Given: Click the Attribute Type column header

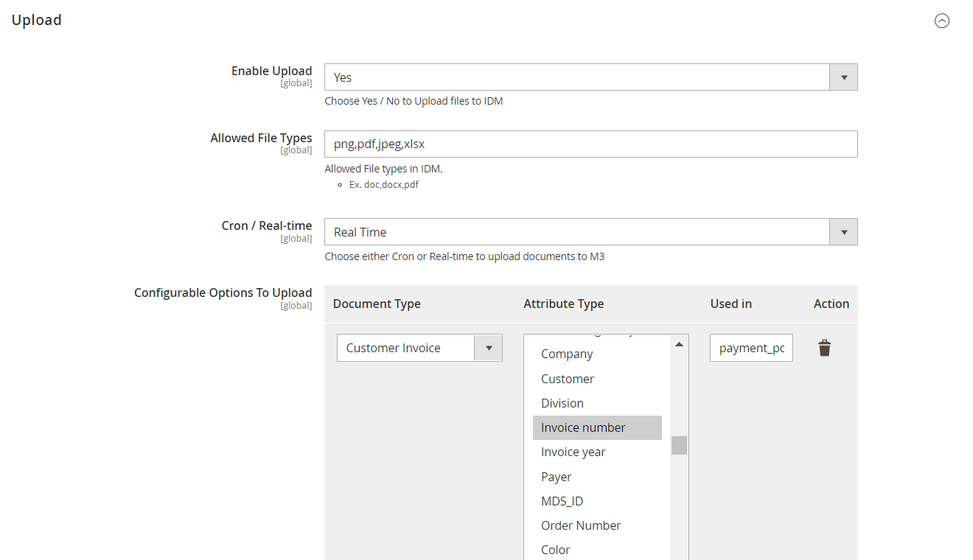Looking at the screenshot, I should (x=564, y=304).
